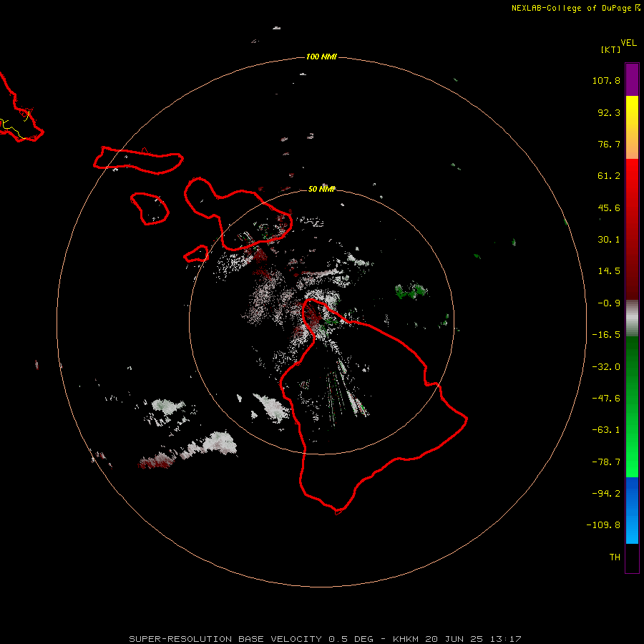
Task: Click the purple segment of the velocity color bar
Action: (632, 79)
